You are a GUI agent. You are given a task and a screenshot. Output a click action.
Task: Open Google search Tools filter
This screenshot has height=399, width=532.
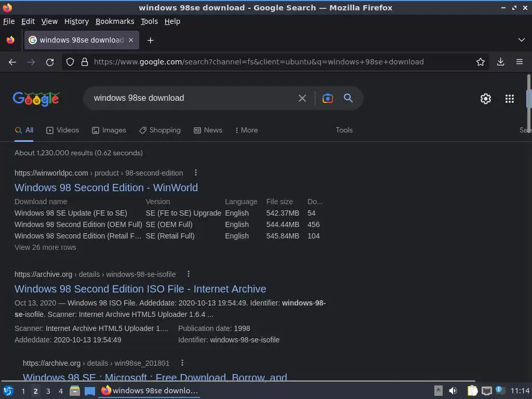click(x=344, y=130)
